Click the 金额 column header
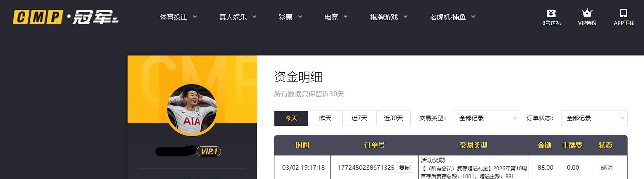This screenshot has height=179, width=644. [544, 145]
